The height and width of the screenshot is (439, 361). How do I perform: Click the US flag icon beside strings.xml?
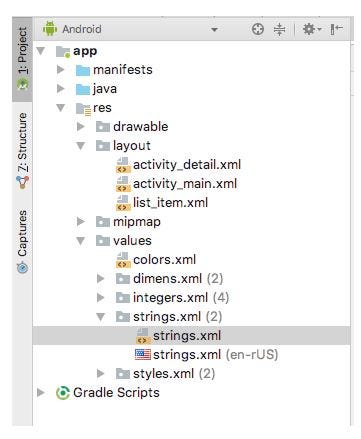(143, 355)
